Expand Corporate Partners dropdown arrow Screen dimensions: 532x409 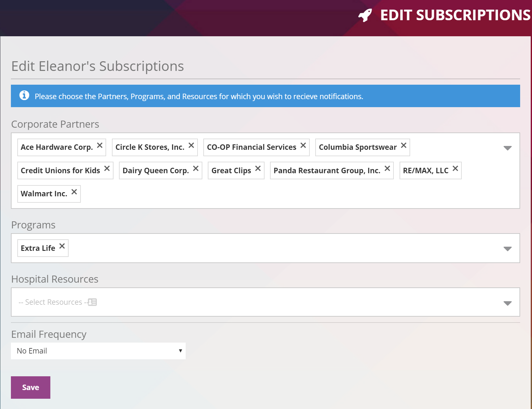tap(507, 148)
